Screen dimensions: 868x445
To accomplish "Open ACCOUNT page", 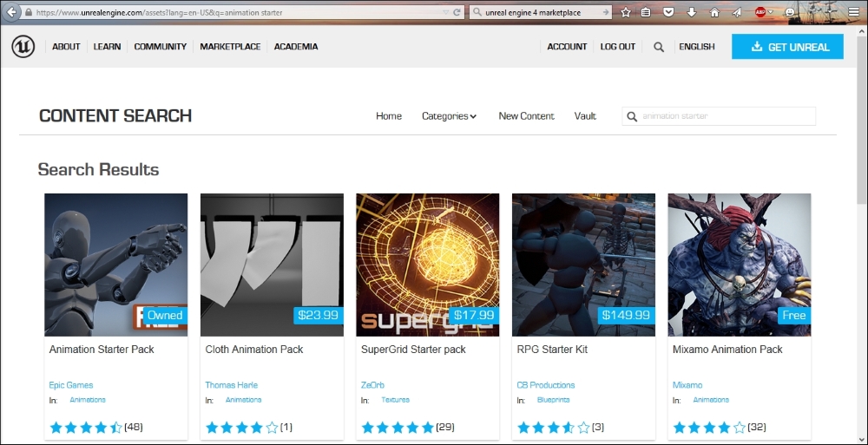I will (x=567, y=47).
